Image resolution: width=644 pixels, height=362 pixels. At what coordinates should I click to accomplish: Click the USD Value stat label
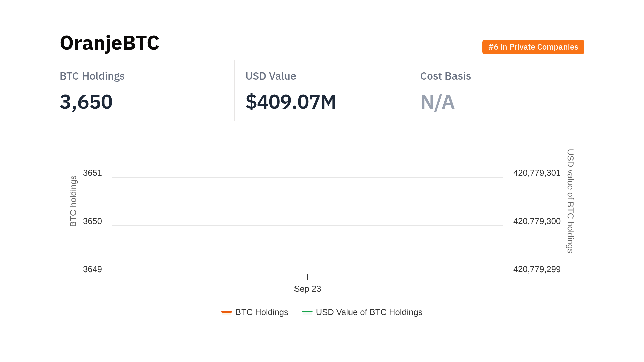point(271,76)
